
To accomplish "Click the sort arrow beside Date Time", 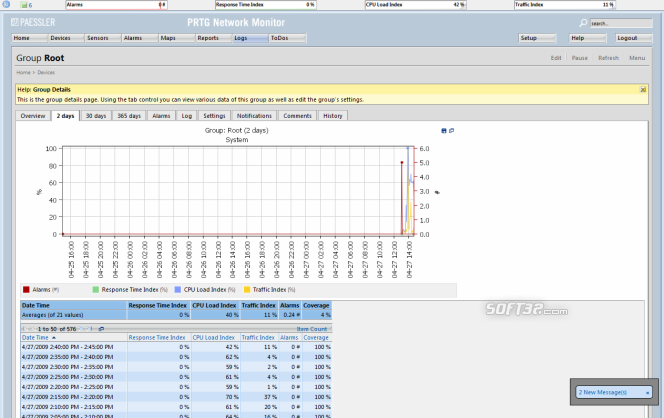I will coord(54,338).
